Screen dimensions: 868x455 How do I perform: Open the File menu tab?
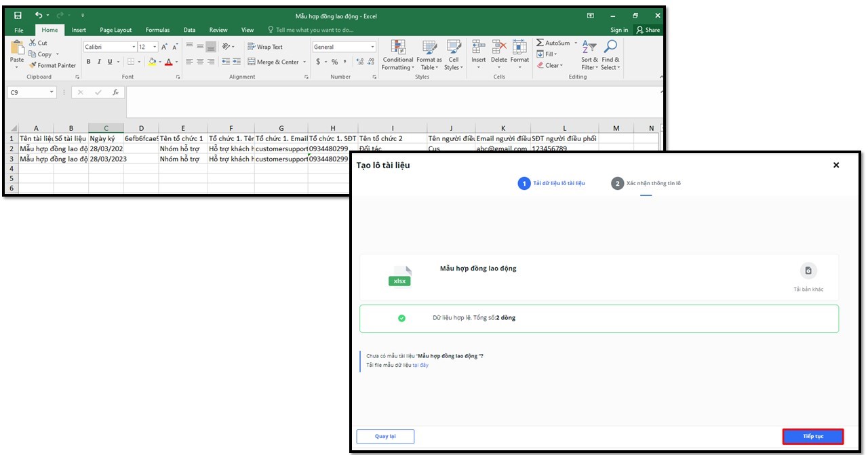coord(19,30)
